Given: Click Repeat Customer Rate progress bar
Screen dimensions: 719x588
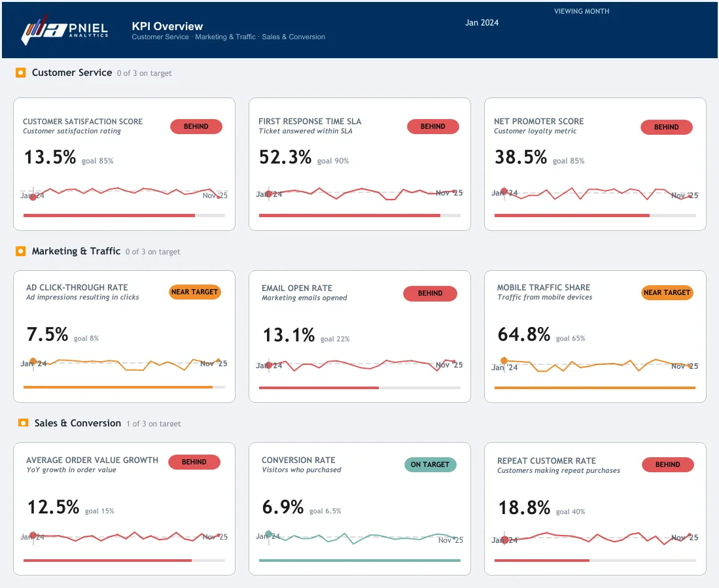Looking at the screenshot, I should (x=595, y=560).
